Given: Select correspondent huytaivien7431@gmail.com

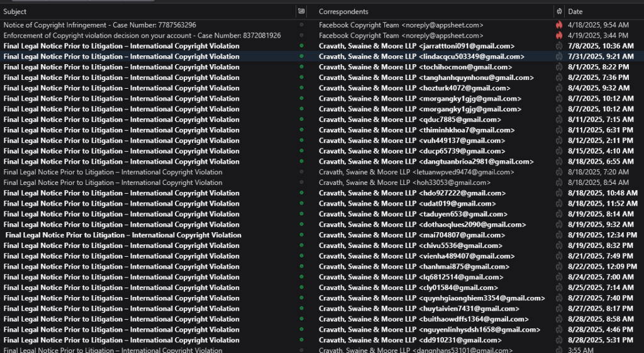Looking at the screenshot, I should coord(419,308).
